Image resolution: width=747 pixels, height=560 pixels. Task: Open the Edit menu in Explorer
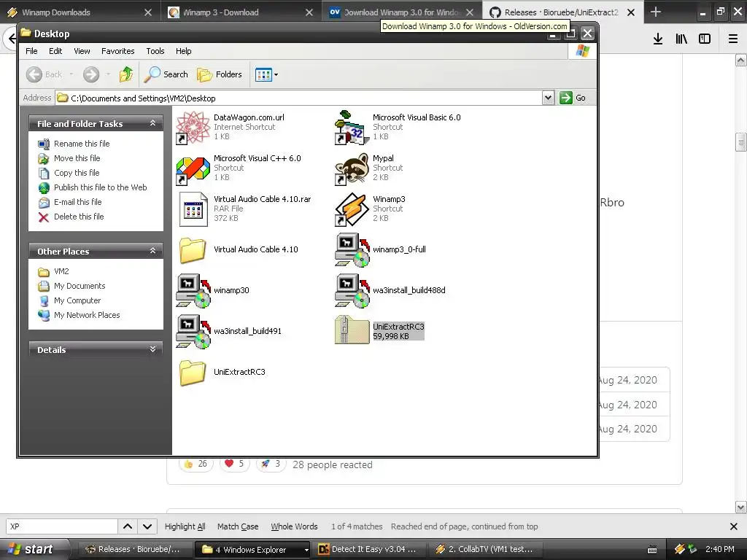coord(55,51)
